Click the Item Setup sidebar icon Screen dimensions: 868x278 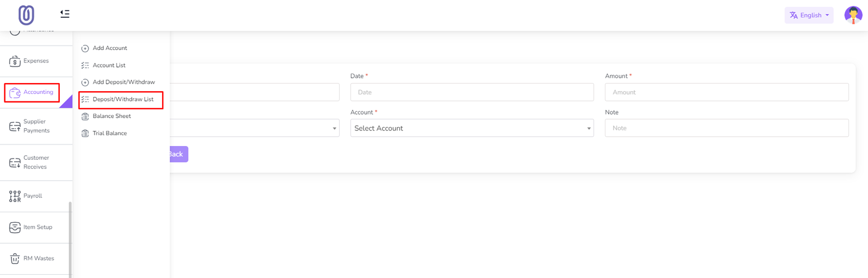[x=15, y=228]
